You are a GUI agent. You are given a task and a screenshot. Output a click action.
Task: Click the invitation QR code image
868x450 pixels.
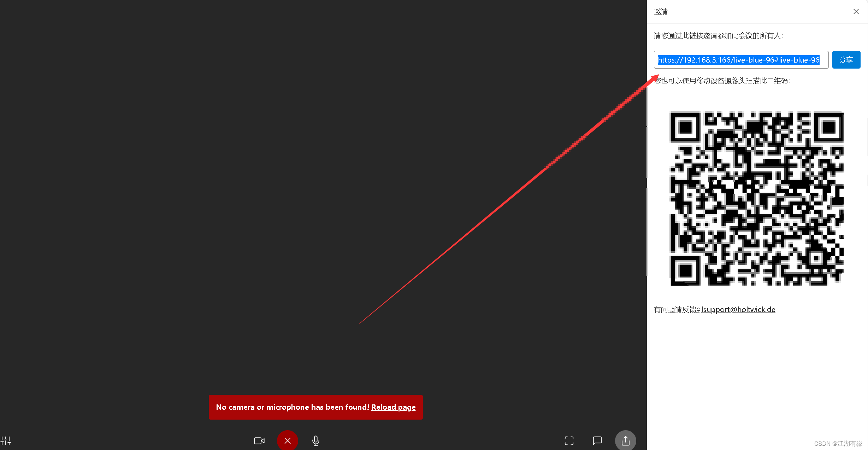[757, 199]
